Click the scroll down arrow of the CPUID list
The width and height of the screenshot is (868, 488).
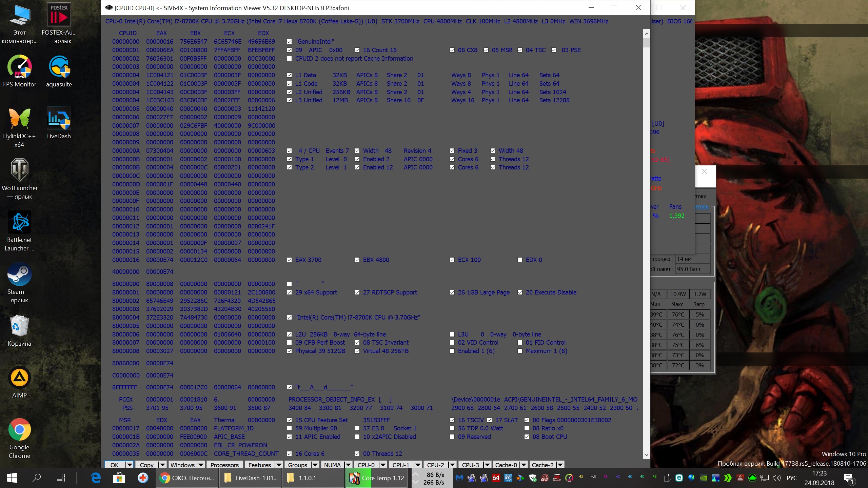click(x=646, y=455)
